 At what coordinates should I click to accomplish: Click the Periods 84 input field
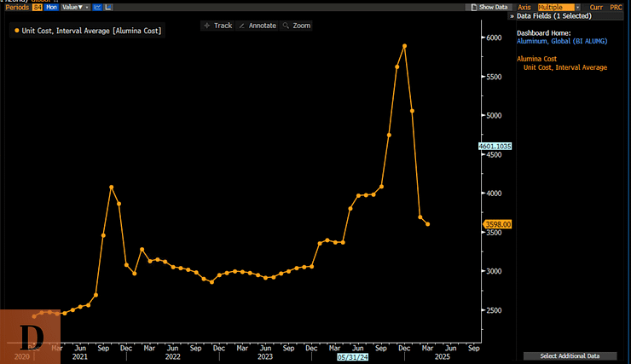[x=37, y=7]
